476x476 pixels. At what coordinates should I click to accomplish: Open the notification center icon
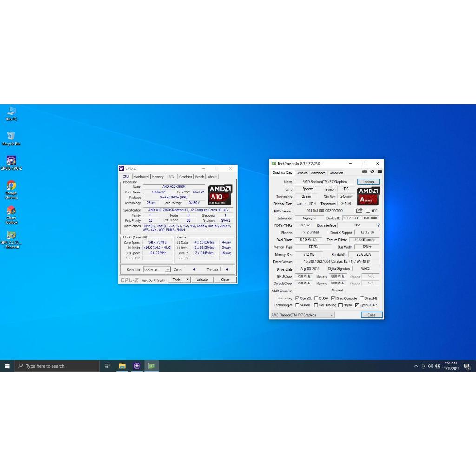click(467, 366)
